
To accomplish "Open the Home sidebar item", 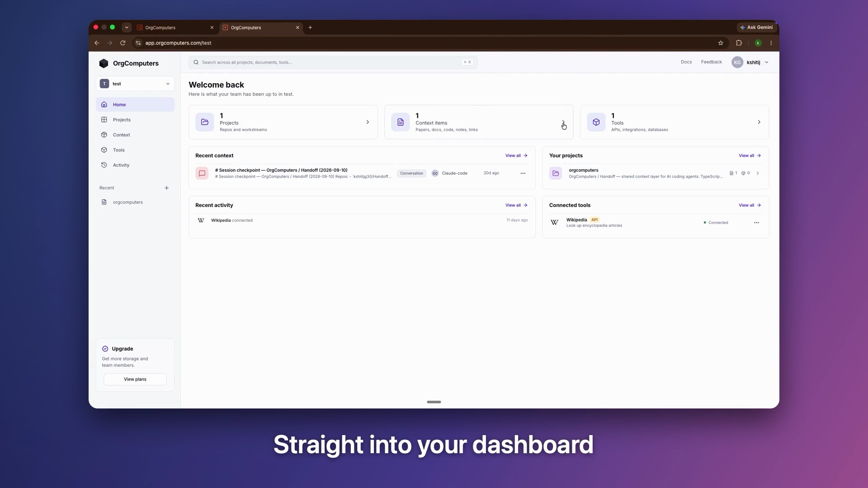I will tap(135, 104).
